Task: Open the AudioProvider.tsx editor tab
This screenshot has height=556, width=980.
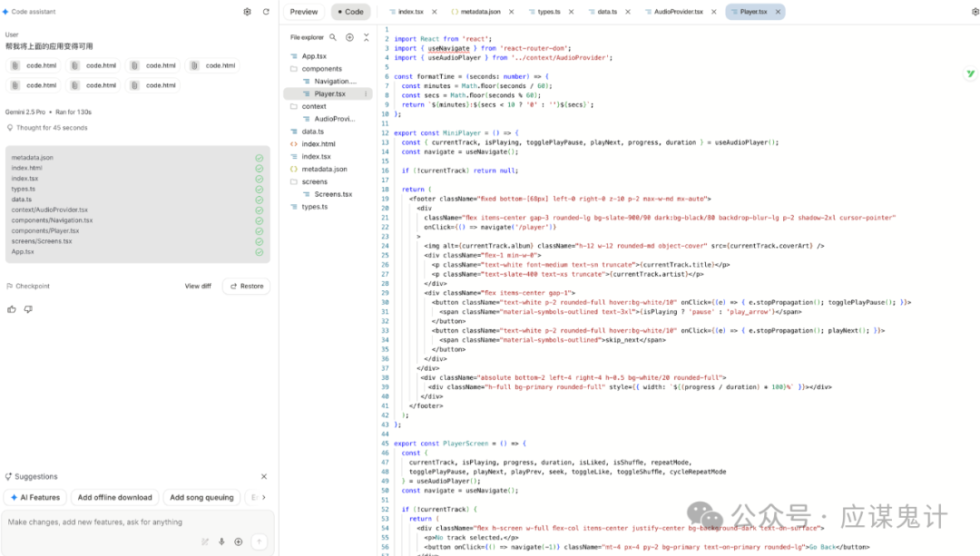Action: tap(679, 12)
